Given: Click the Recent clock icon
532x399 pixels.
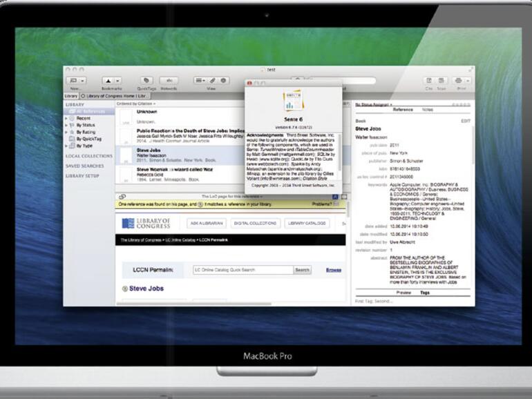Looking at the screenshot, I should point(72,118).
